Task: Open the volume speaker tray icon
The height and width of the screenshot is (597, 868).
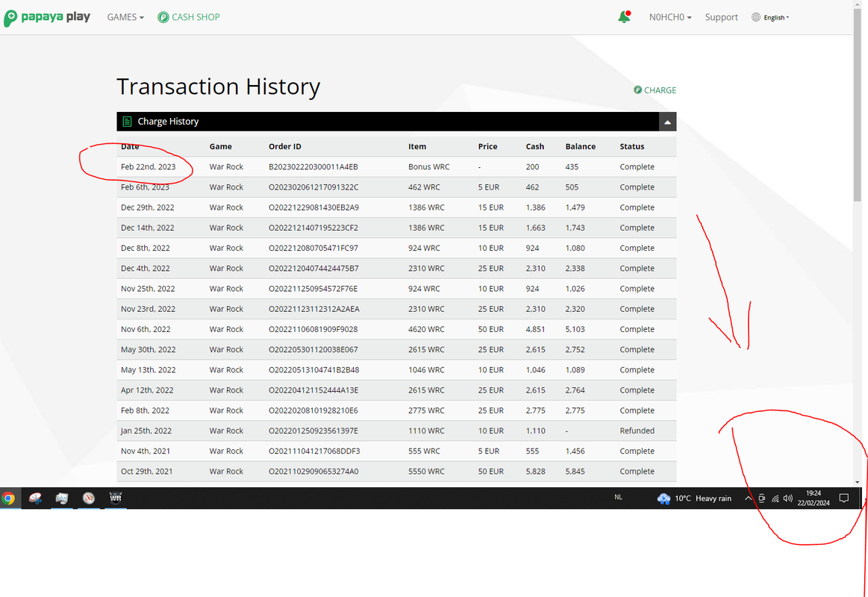Action: pyautogui.click(x=787, y=498)
